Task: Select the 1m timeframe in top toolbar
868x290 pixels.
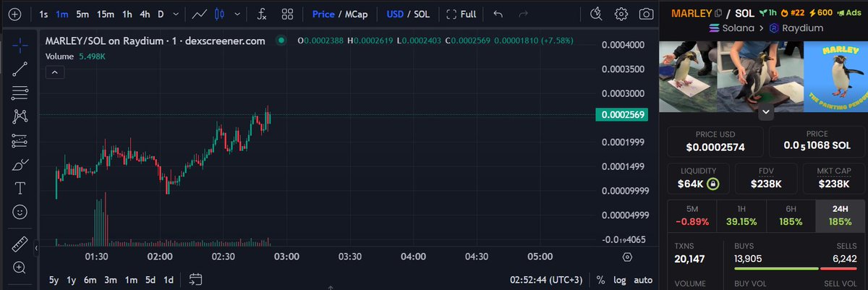Action: click(x=62, y=14)
